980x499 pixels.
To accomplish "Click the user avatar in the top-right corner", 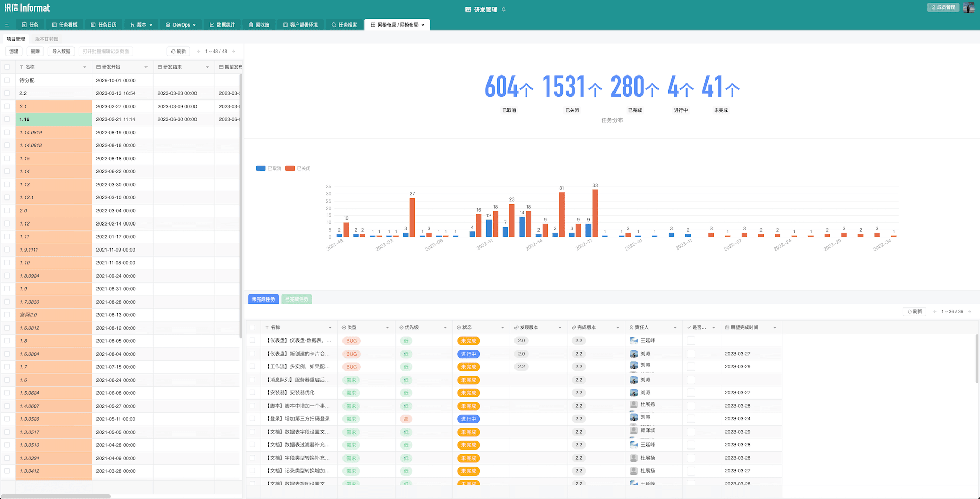I will pos(968,7).
